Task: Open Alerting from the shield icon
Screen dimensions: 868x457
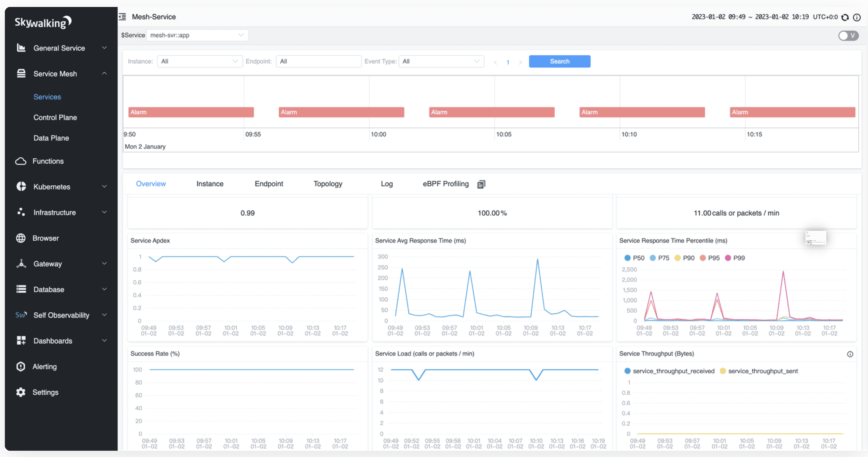Action: (x=21, y=366)
